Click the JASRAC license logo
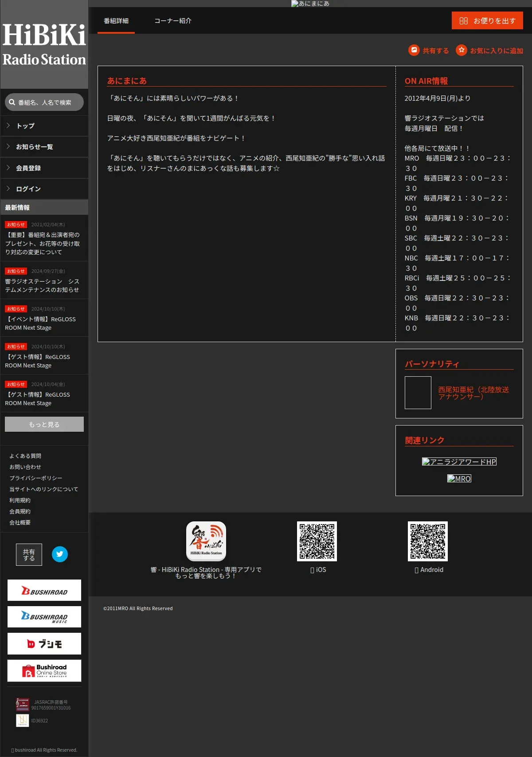The width and height of the screenshot is (532, 757). 23,705
